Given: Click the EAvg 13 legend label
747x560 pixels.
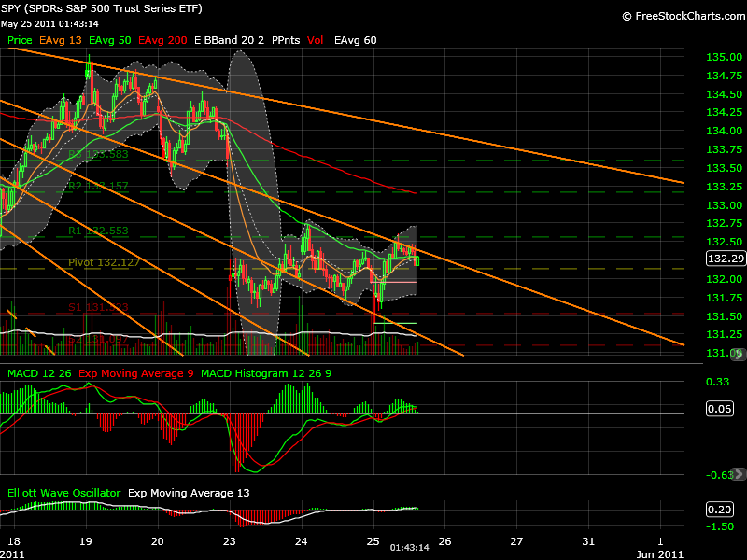Looking at the screenshot, I should 62,41.
